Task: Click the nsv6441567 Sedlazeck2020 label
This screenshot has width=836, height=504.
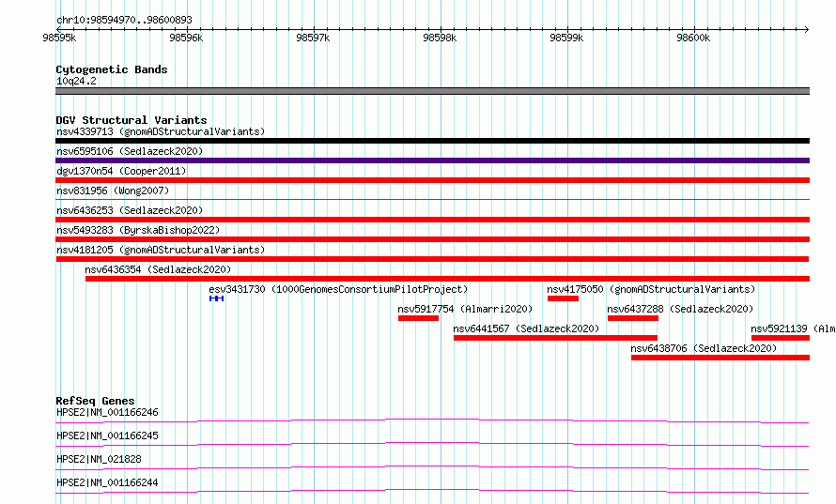Action: coord(526,328)
